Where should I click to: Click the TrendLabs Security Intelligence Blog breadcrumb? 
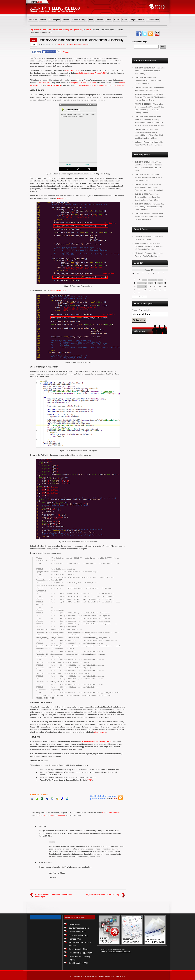[x=68, y=30]
